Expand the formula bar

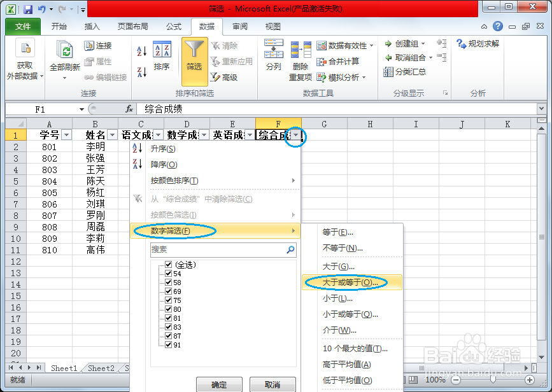point(541,109)
